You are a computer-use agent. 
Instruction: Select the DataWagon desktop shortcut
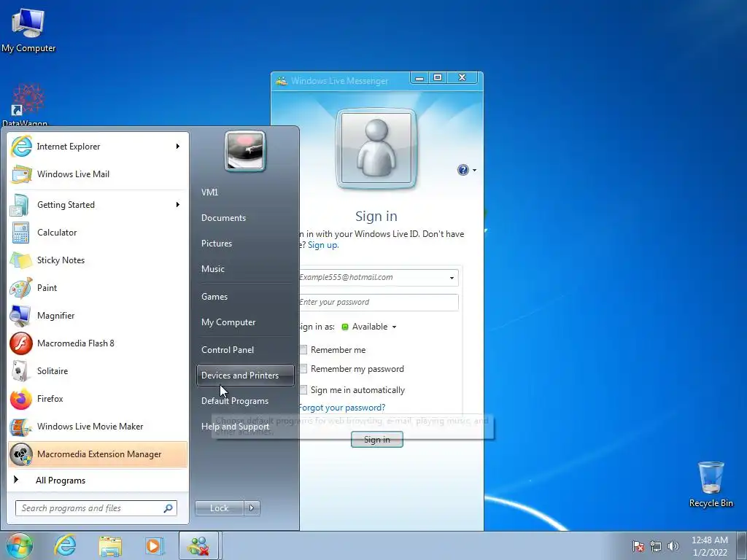(x=27, y=104)
